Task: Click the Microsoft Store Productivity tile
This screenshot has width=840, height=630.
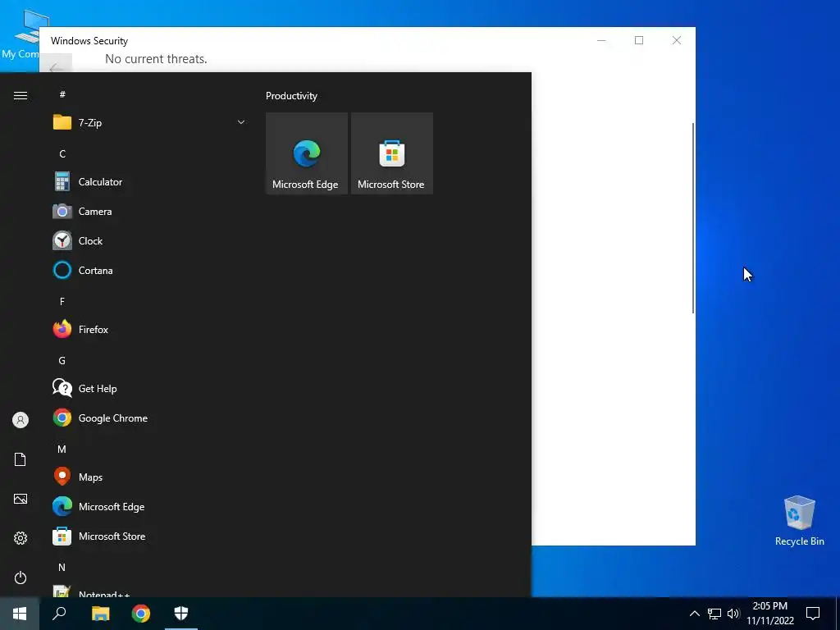Action: (x=391, y=153)
